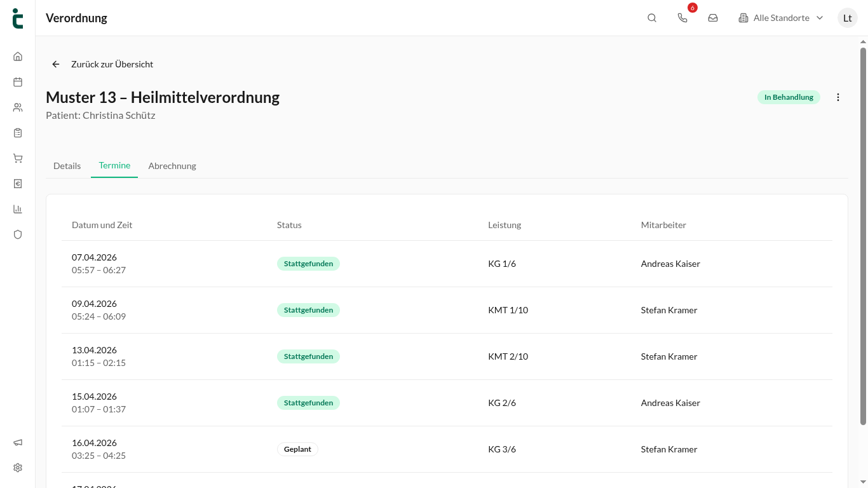Select the 15.04.2026 appointment date

tap(94, 396)
